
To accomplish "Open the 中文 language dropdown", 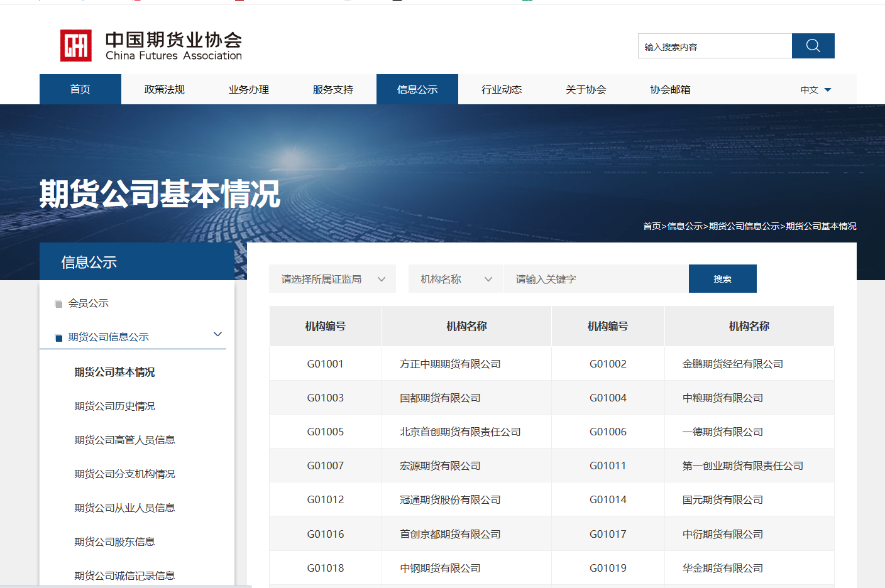I will point(816,90).
